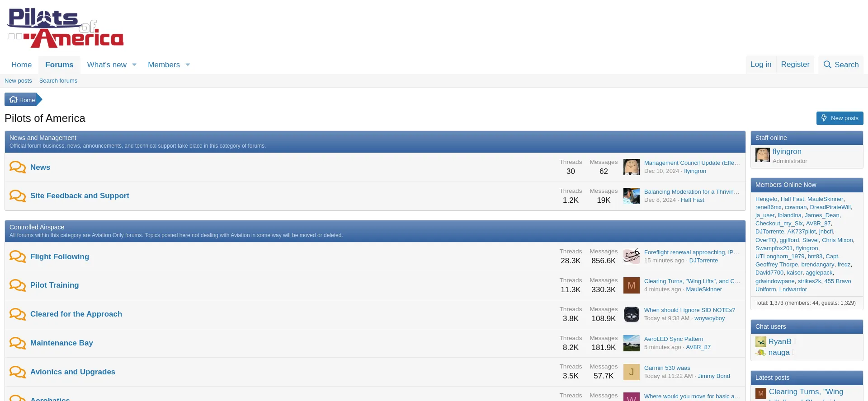Viewport: 868px width, 401px height.
Task: Open 'AeroLED Sync Pattern' thread
Action: click(x=674, y=339)
